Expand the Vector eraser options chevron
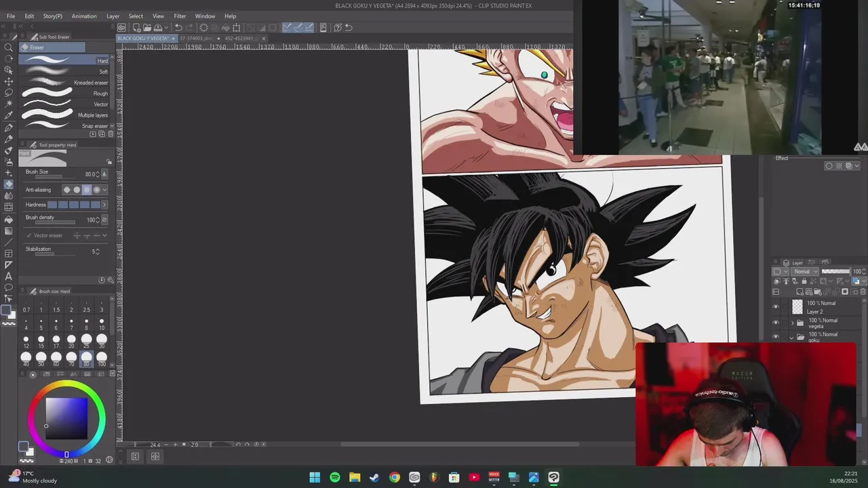The width and height of the screenshot is (868, 488). click(x=104, y=235)
